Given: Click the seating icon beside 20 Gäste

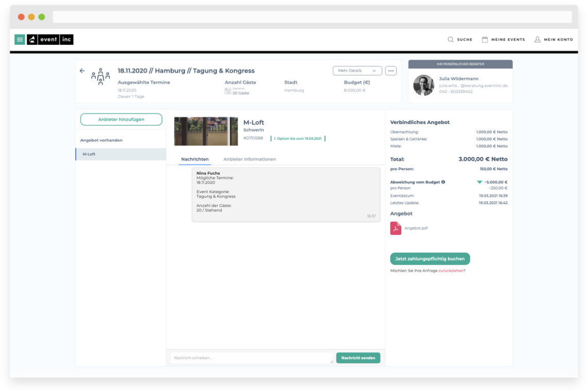Looking at the screenshot, I should (x=228, y=91).
